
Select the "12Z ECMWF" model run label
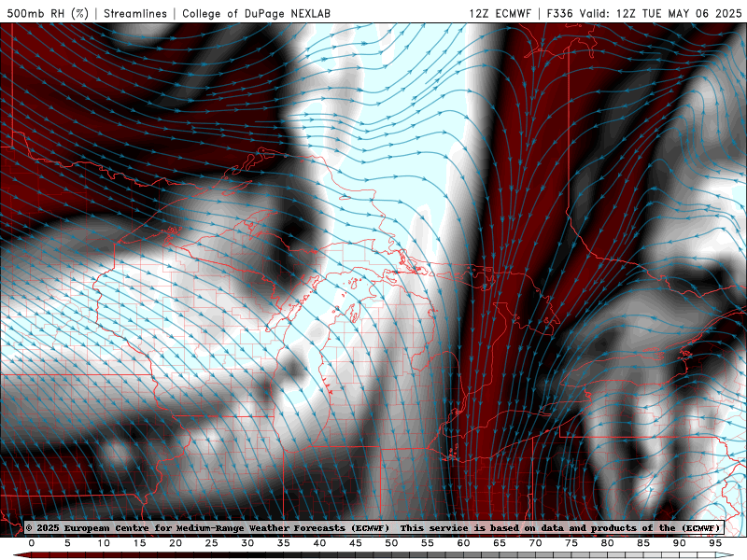click(x=500, y=13)
